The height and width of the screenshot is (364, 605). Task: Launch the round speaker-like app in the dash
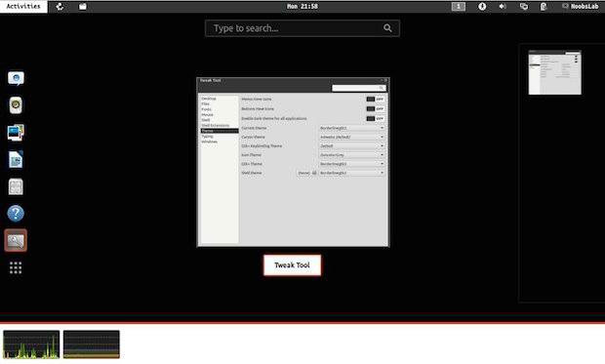pyautogui.click(x=16, y=105)
